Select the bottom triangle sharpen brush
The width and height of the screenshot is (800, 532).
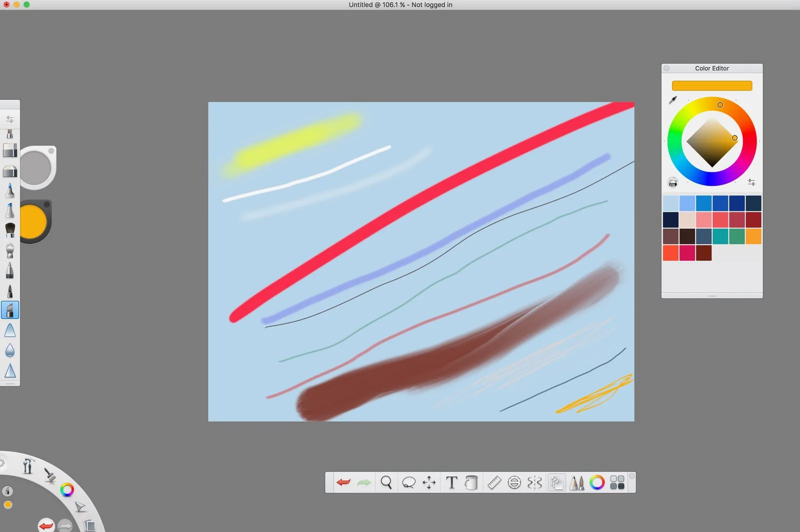(10, 371)
